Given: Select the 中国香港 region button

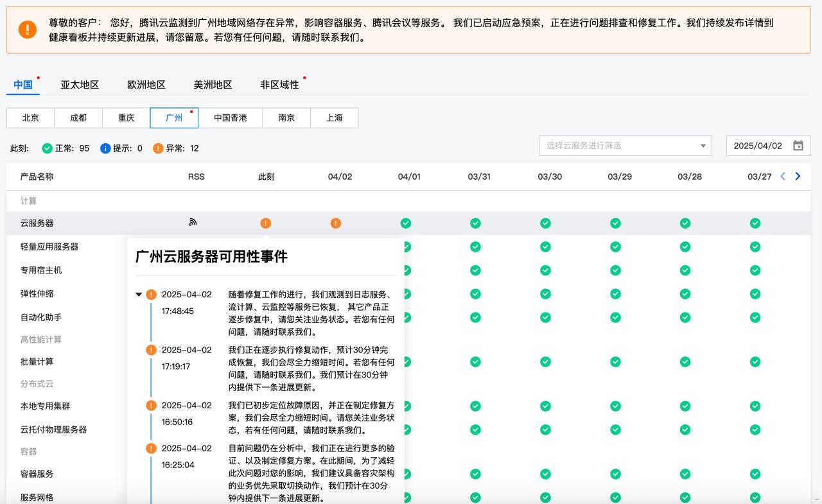Looking at the screenshot, I should click(231, 118).
